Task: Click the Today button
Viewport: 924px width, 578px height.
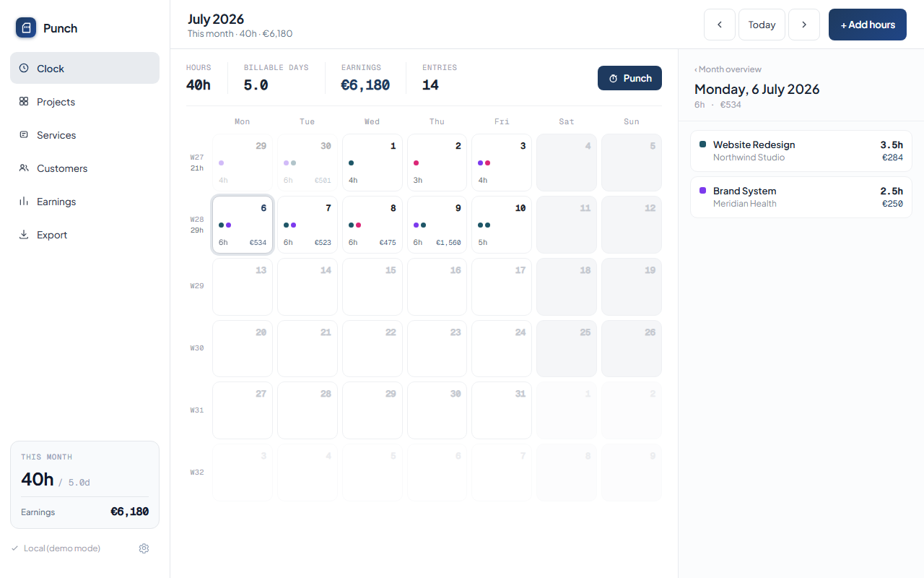Action: click(762, 25)
